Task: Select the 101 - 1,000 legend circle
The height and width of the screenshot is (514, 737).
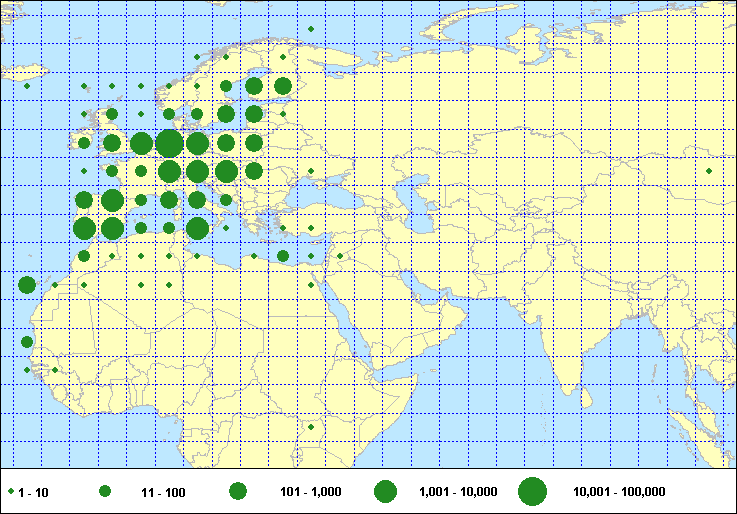Action: pos(238,492)
